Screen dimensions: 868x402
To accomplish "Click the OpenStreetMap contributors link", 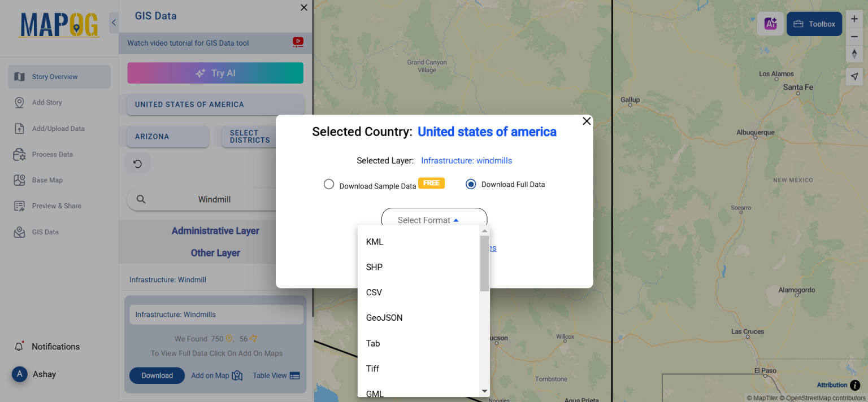I will (822, 398).
